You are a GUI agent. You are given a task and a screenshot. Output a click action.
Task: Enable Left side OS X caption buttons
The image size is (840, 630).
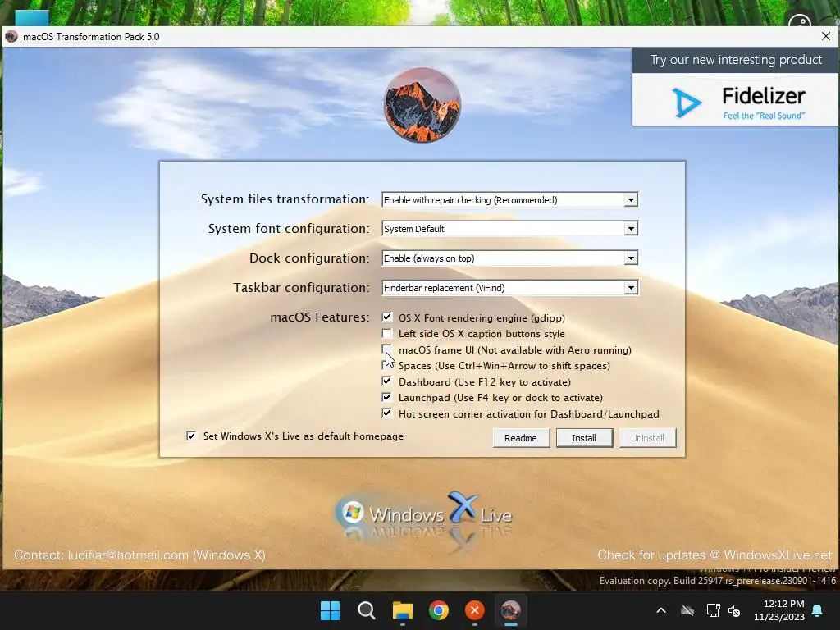(387, 333)
